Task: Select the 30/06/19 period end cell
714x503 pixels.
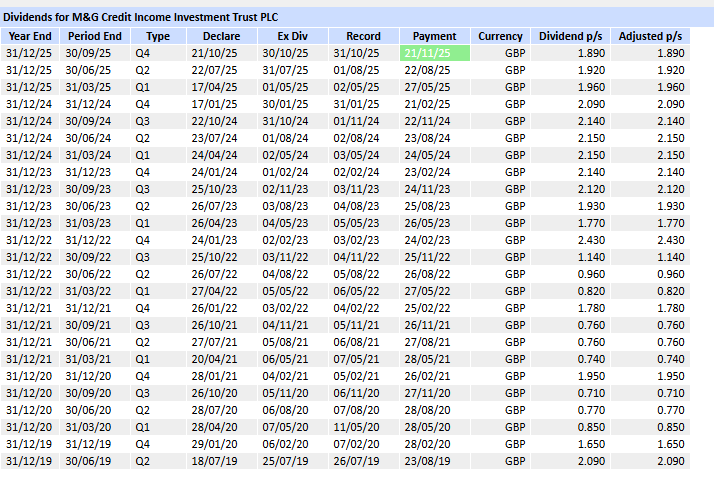Action: click(90, 461)
